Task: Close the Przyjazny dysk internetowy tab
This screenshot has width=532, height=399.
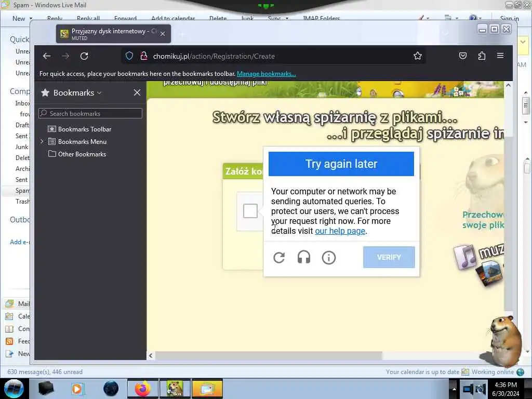Action: point(163,34)
